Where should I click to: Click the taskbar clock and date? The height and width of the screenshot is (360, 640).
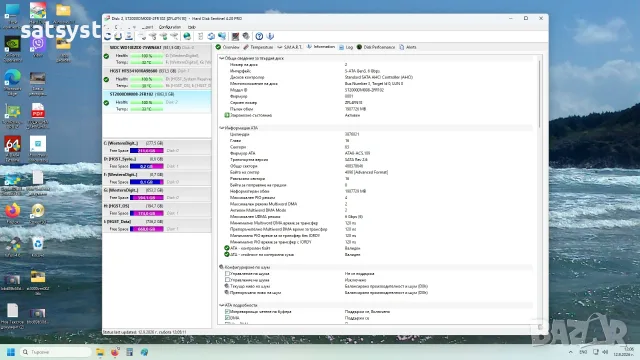tap(624, 352)
